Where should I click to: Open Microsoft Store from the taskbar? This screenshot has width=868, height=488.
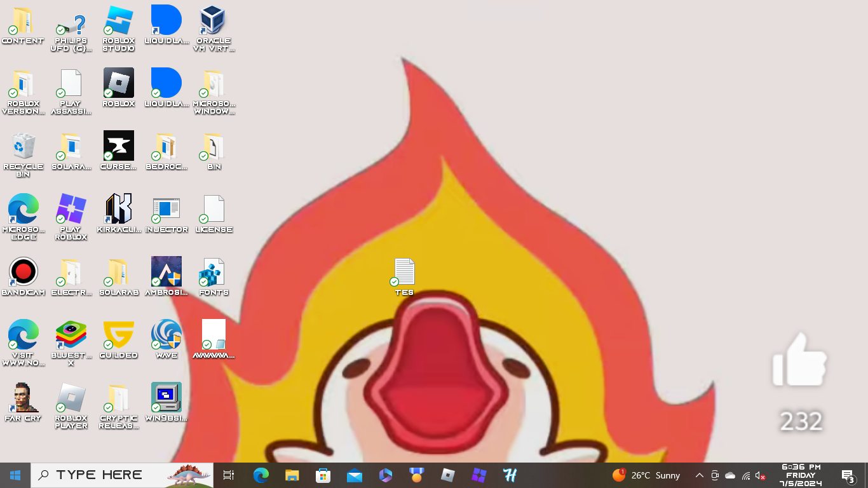(x=323, y=475)
